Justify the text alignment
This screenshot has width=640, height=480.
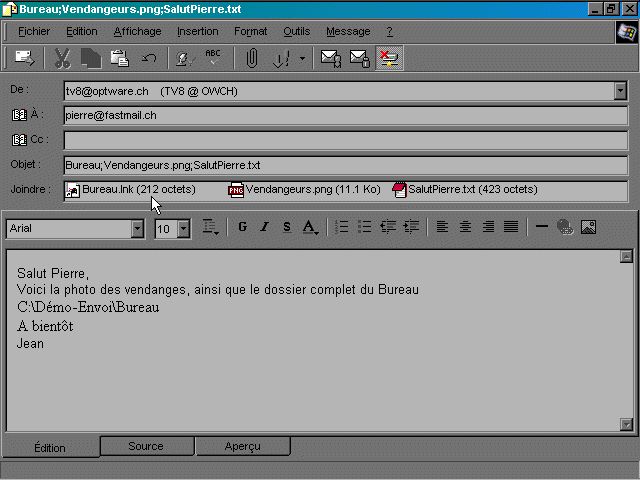tap(511, 227)
